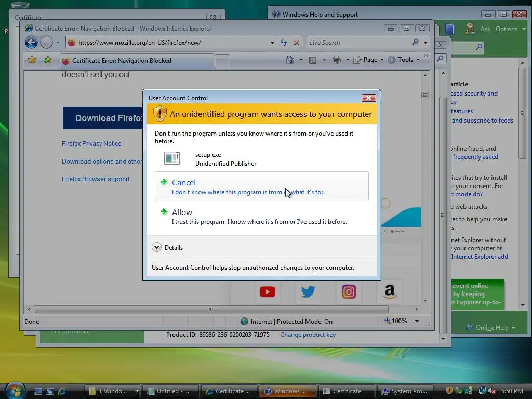Open Firefox Browser support link
Screen dimensions: 532x399
coord(96,179)
